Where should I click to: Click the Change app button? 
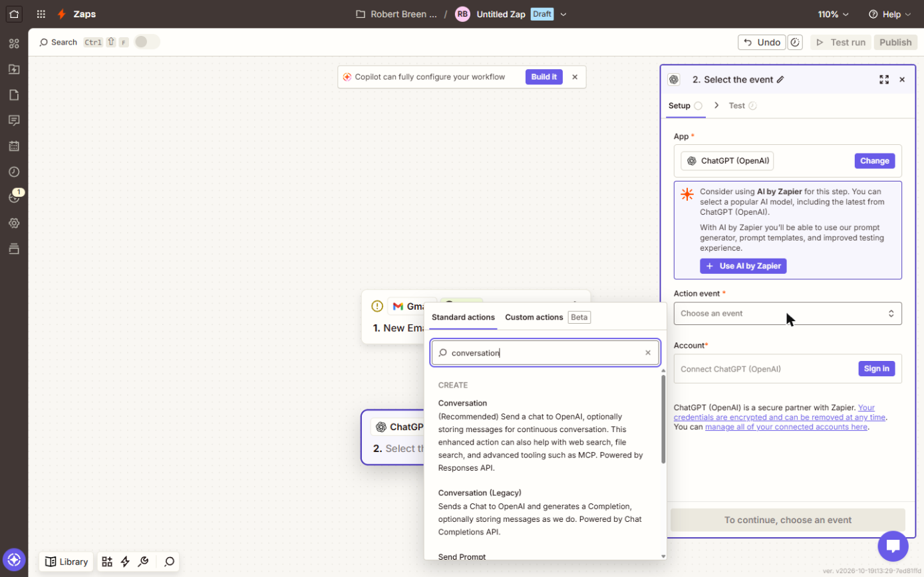pos(875,161)
